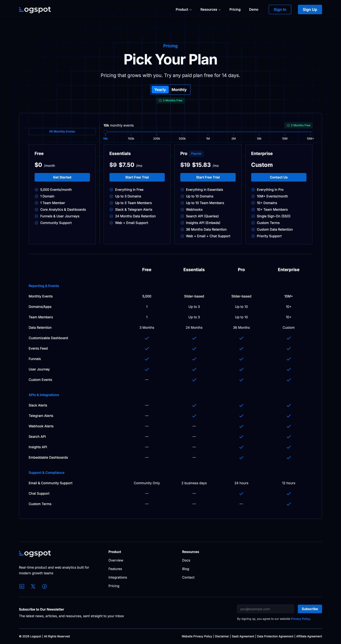This screenshot has height=644, width=341.
Task: Open SaaS Agreement footer link
Action: tap(243, 636)
